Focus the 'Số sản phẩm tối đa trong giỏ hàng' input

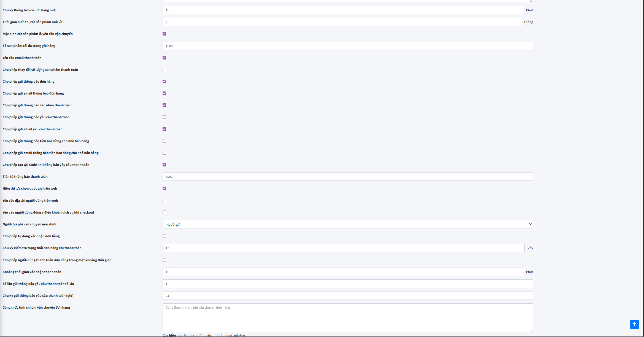(347, 46)
